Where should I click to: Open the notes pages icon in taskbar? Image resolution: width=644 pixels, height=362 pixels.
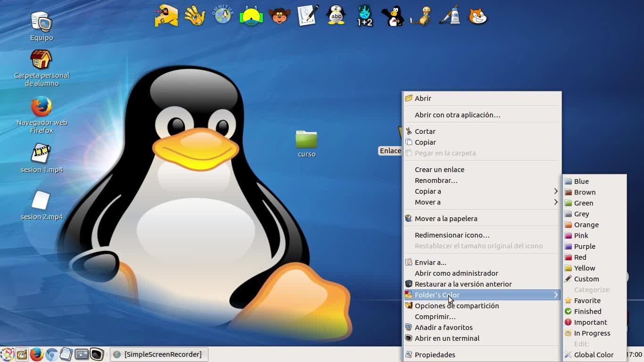pos(66,354)
